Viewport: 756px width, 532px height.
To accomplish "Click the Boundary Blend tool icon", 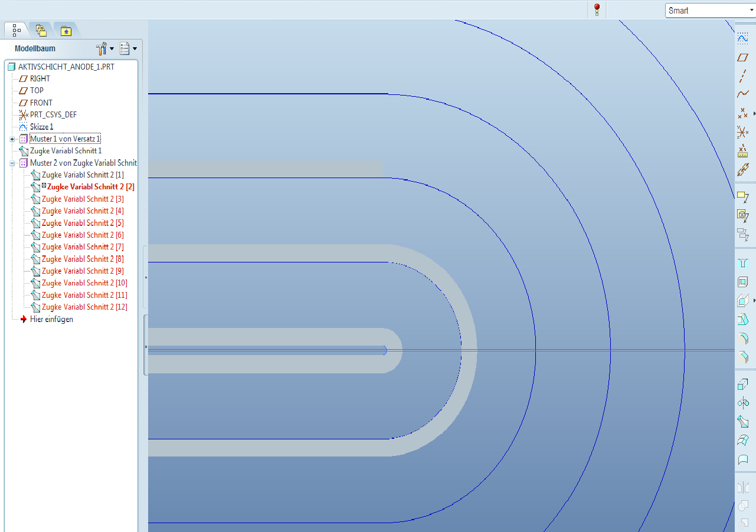I will [x=743, y=440].
